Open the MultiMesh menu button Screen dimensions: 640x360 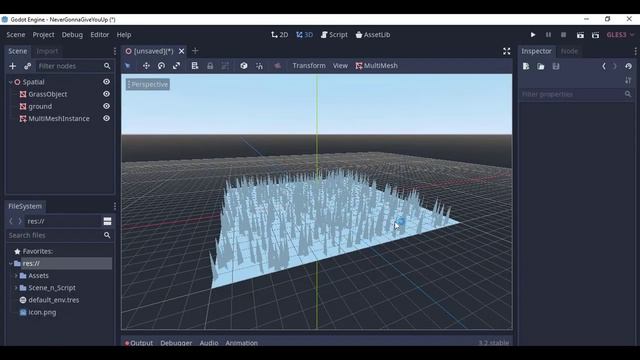tap(376, 66)
